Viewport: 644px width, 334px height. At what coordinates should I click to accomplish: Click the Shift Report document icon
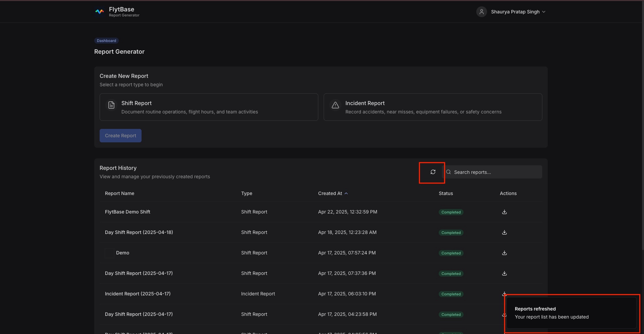[111, 105]
